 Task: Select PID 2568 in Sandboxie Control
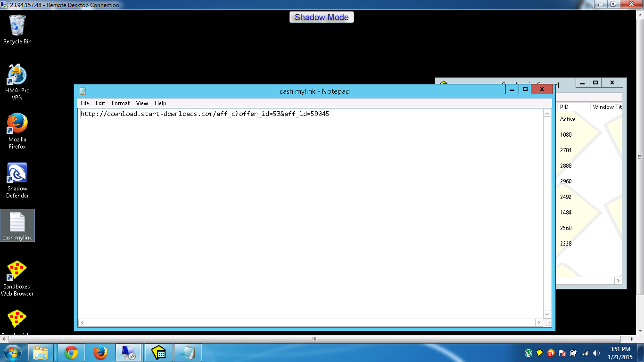(566, 228)
